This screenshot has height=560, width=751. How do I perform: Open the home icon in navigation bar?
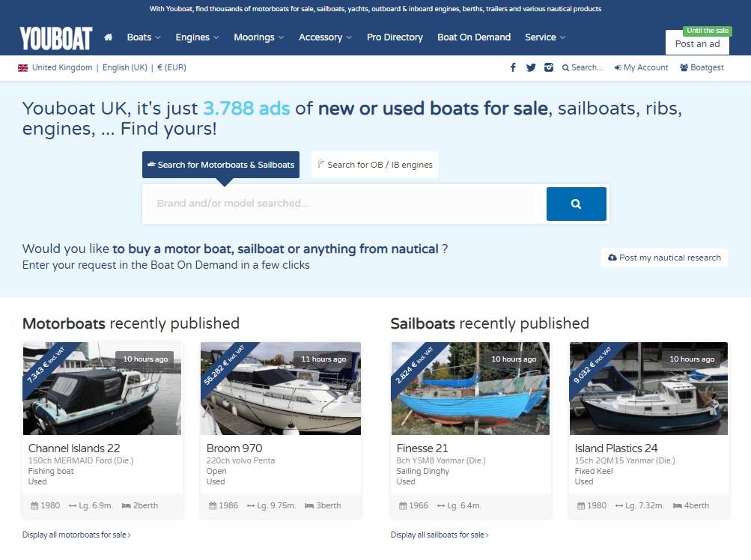(x=109, y=37)
